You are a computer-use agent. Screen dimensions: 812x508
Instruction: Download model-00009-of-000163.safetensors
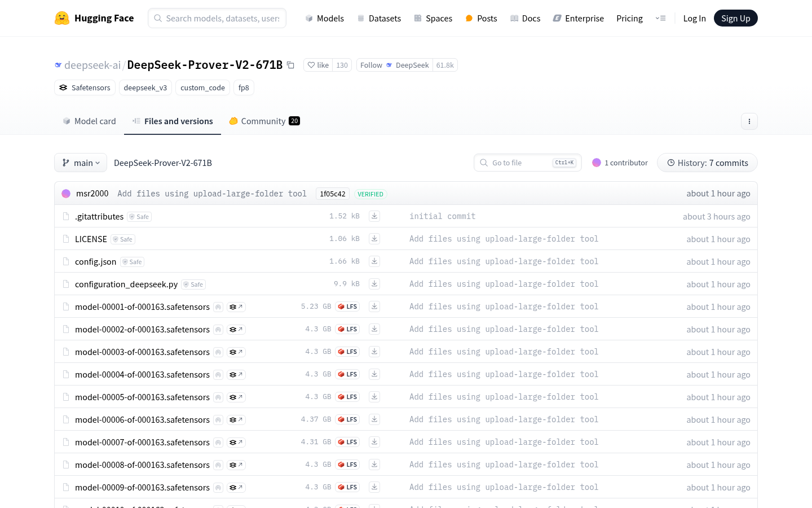[x=374, y=487]
